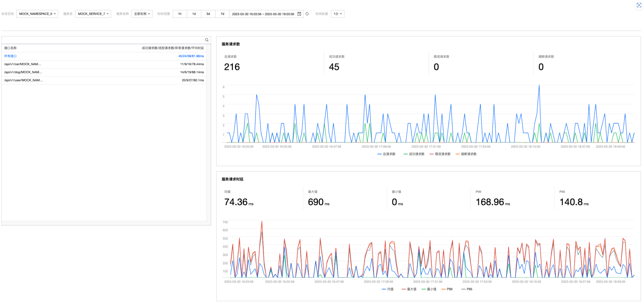Select the 3d time range
The width and height of the screenshot is (644, 304).
pyautogui.click(x=208, y=14)
